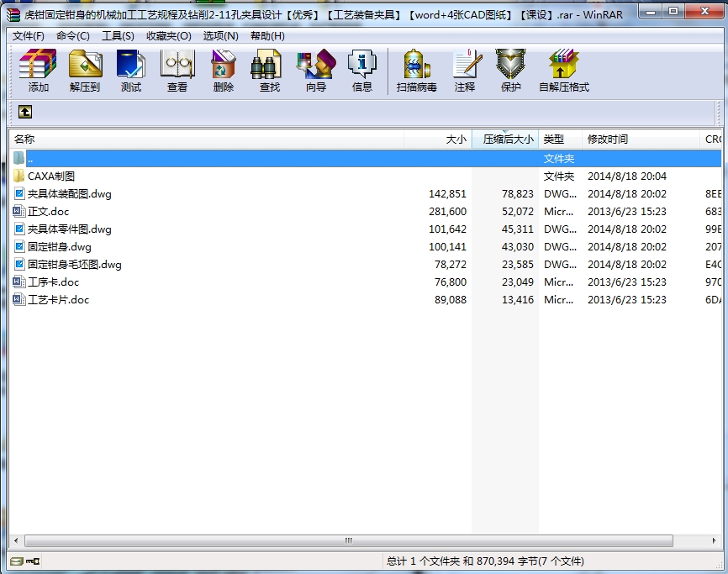
Task: Sort by the 压缩后大小 column header
Action: click(x=505, y=139)
